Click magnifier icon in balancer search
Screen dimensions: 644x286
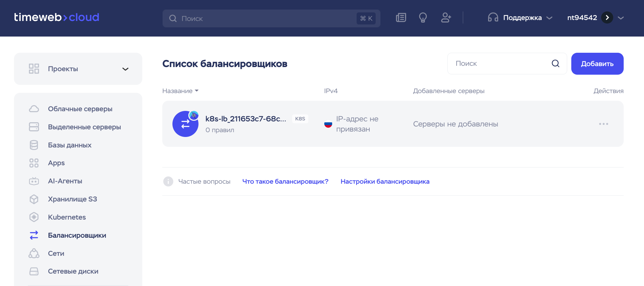coord(555,64)
